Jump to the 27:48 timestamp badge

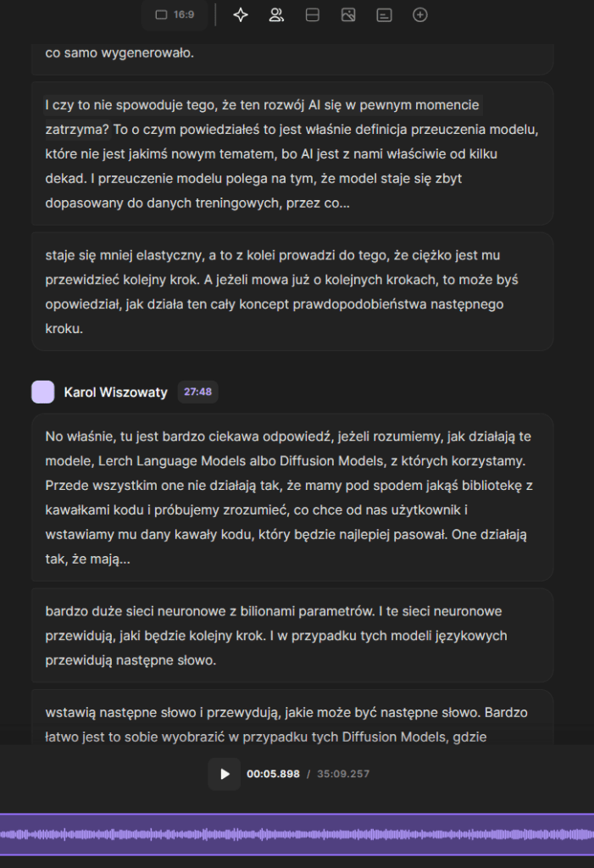pyautogui.click(x=197, y=392)
